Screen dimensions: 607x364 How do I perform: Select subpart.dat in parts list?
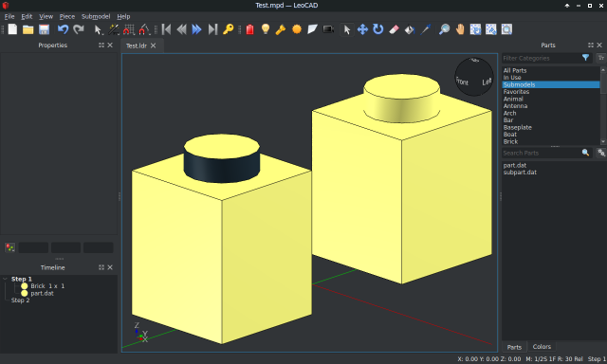pos(520,173)
